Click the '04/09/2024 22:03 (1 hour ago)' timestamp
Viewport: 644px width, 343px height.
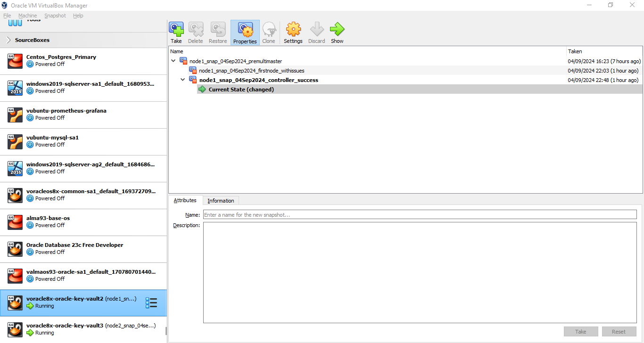(603, 71)
